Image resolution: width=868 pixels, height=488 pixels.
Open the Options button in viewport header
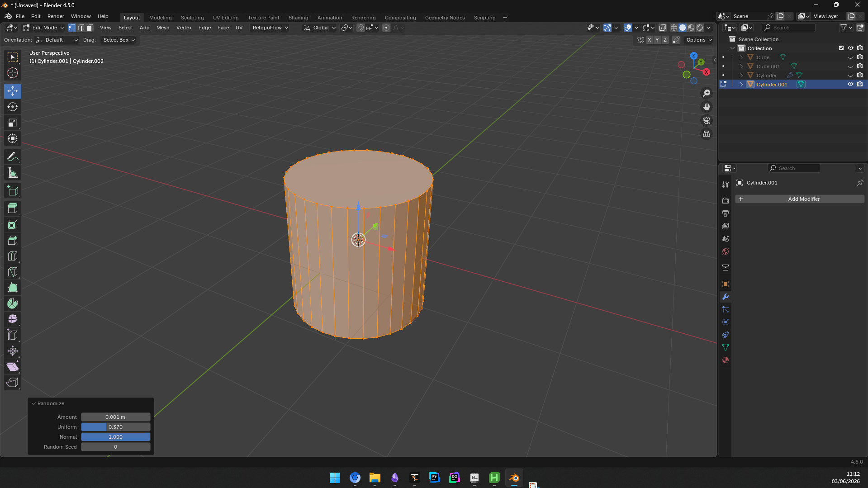[699, 40]
